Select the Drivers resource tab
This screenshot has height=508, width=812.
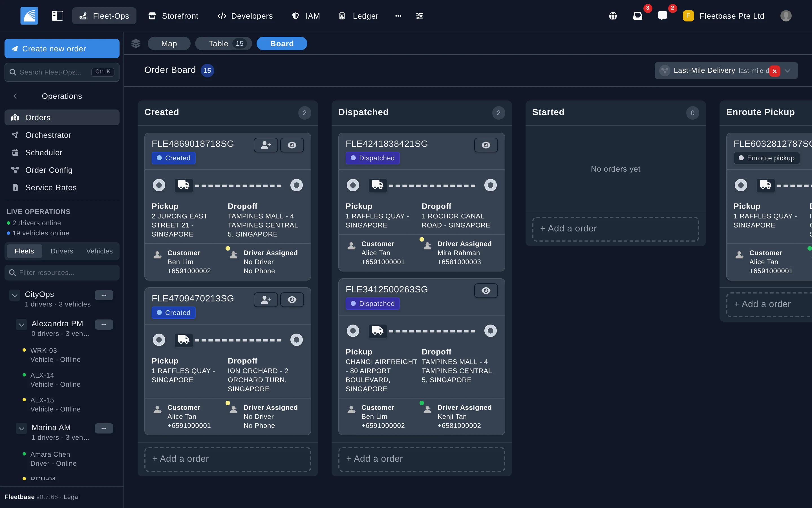pos(62,251)
